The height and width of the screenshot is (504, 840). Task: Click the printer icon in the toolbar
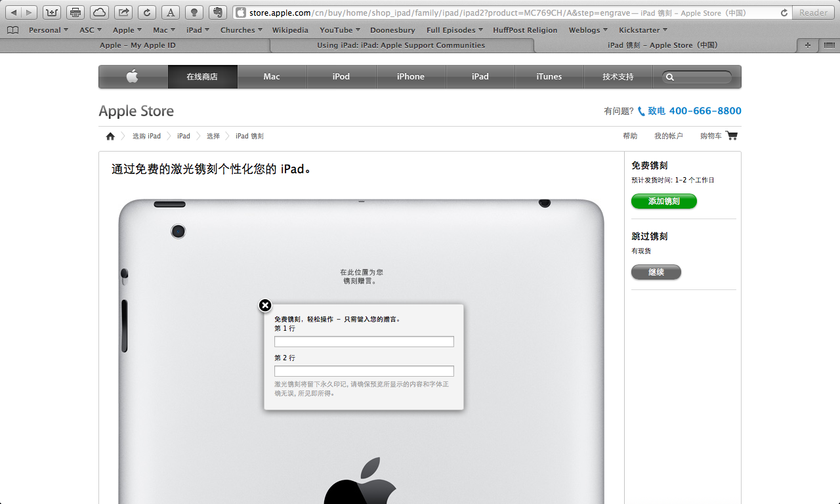point(75,12)
